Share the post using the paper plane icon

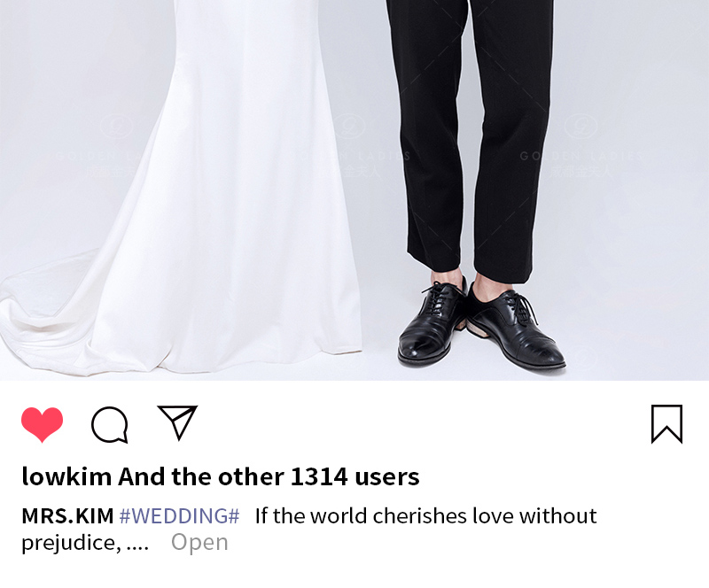[x=177, y=422]
